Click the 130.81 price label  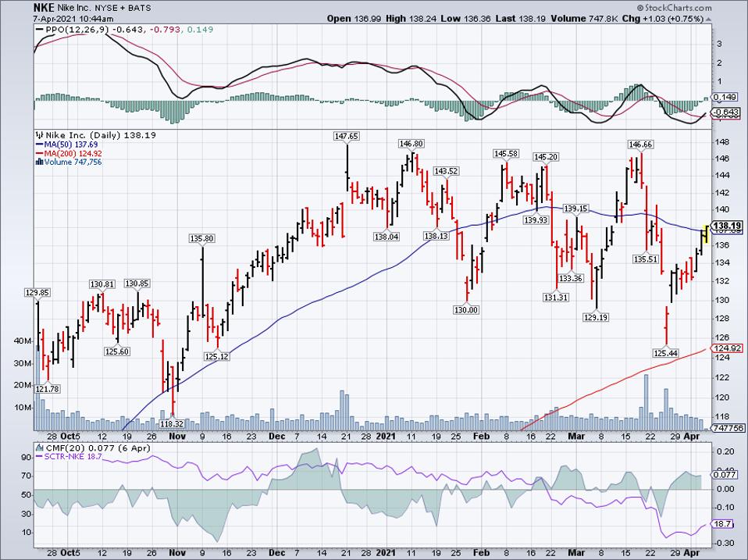point(102,284)
